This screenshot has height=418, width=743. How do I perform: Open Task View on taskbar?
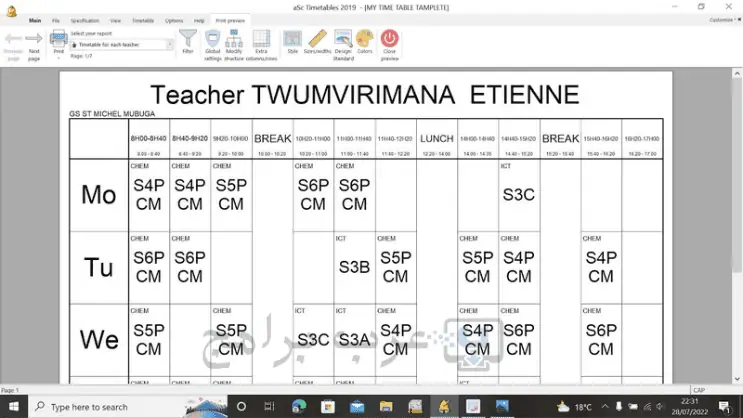pos(269,406)
